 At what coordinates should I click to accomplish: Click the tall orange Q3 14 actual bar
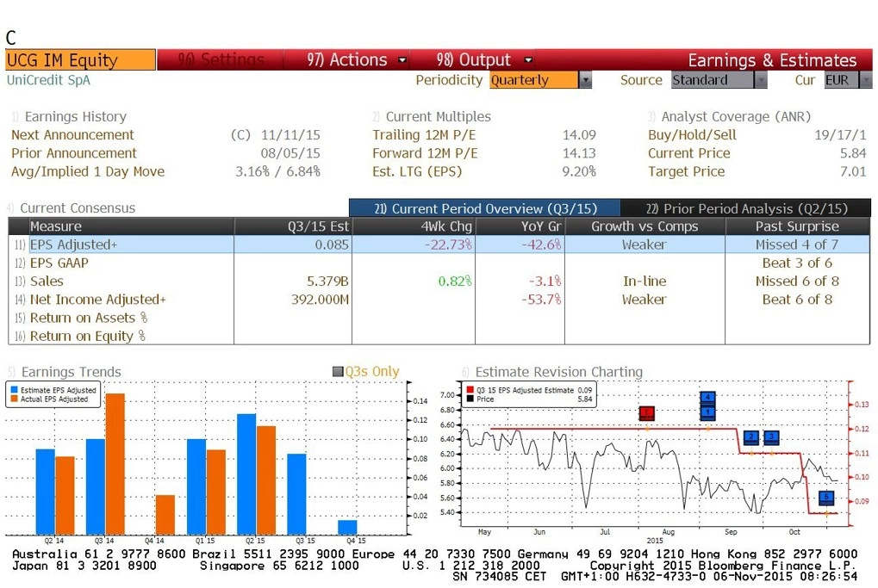pos(115,464)
